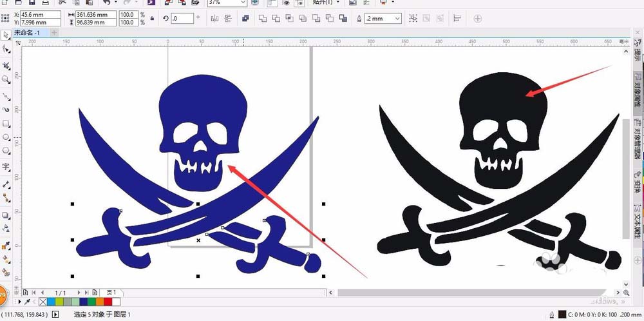Expand the palette flyout arrow

tap(20, 302)
